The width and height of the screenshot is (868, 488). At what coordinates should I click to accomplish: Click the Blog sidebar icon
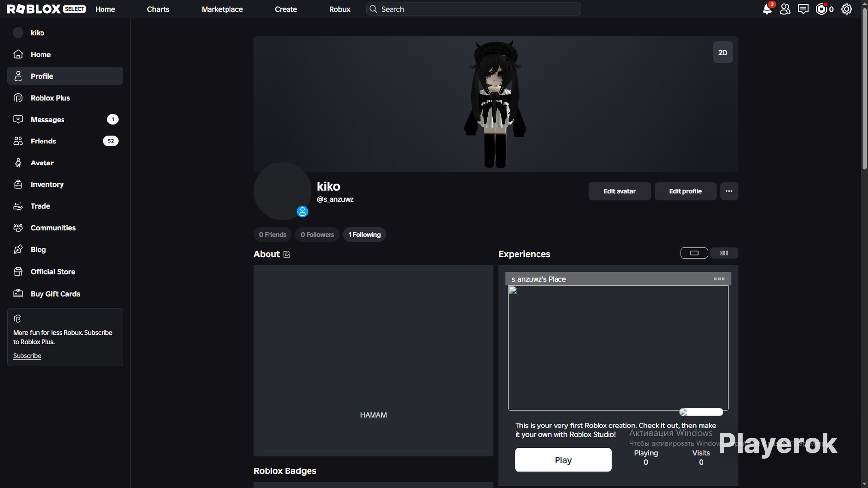18,249
